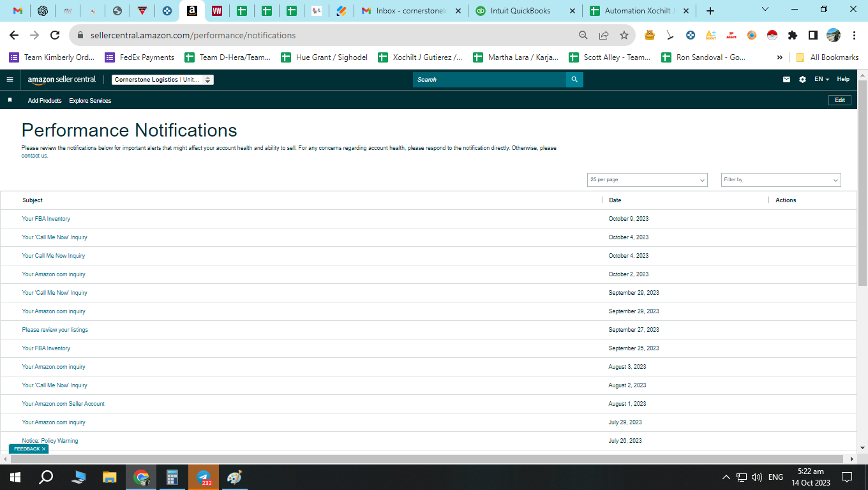Screen dimensions: 868x490
Task: Open Calculator from the taskbar
Action: tap(172, 477)
